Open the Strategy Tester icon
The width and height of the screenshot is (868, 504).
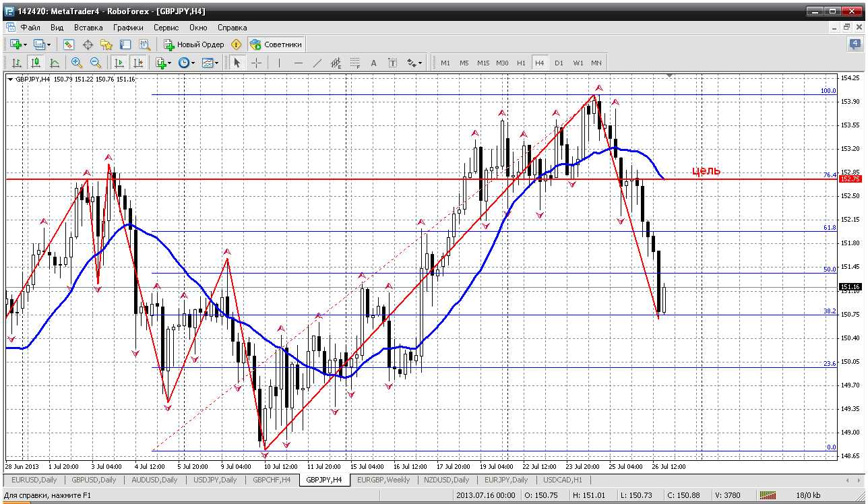144,44
